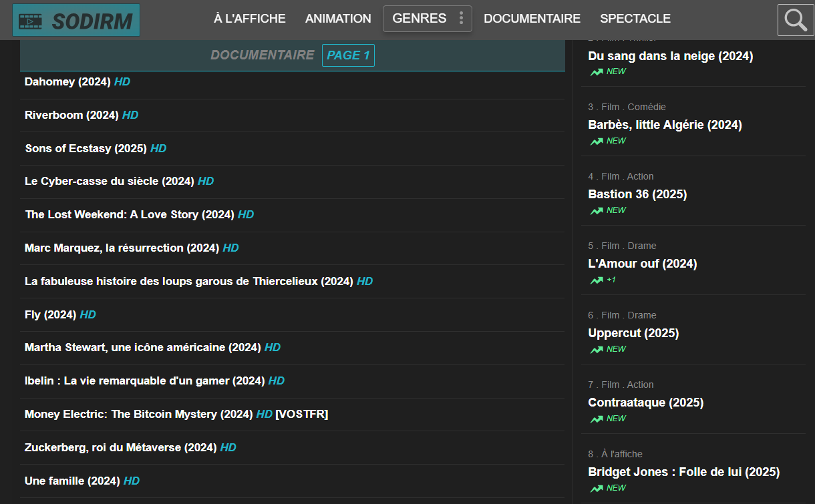Viewport: 815px width, 504px height.
Task: Open the movie Dahomey (2024)
Action: click(x=67, y=81)
